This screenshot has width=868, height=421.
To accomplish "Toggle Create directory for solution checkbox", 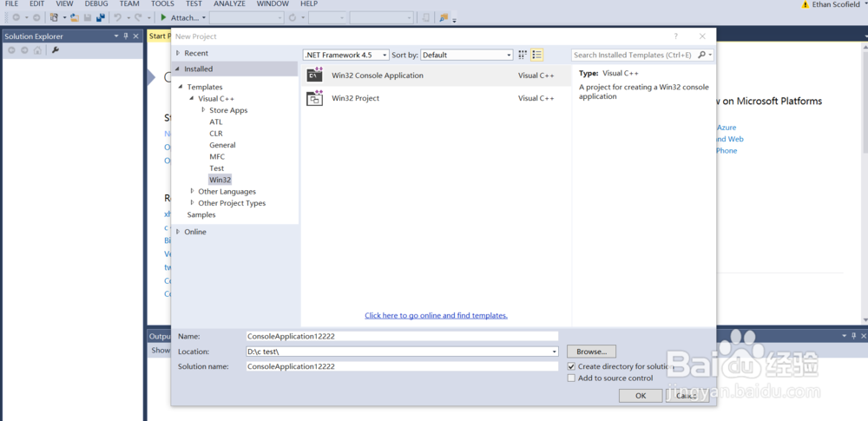I will click(571, 366).
